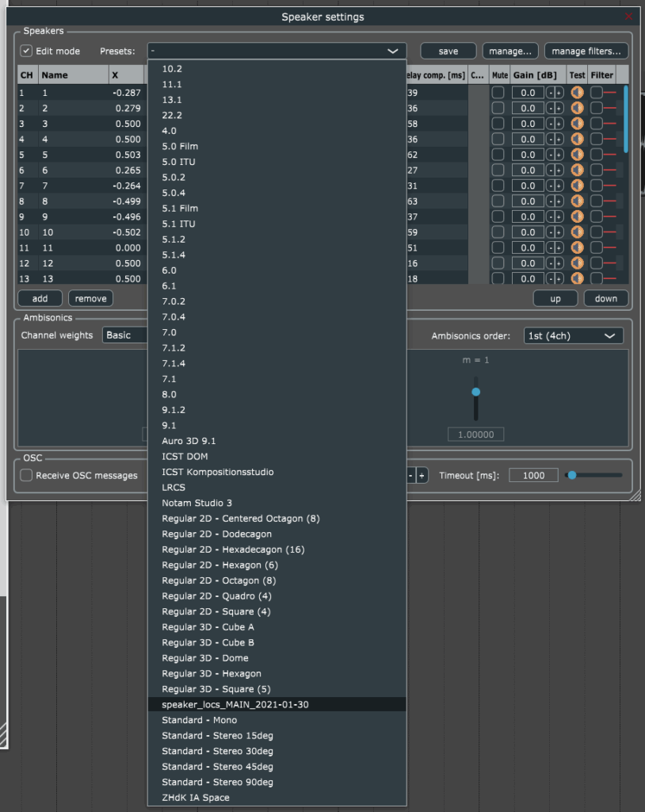Open Ambisonics order dropdown
Screen dimensions: 645x812
[574, 335]
